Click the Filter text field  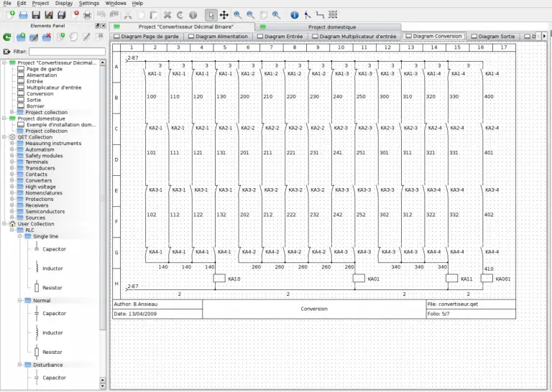67,51
